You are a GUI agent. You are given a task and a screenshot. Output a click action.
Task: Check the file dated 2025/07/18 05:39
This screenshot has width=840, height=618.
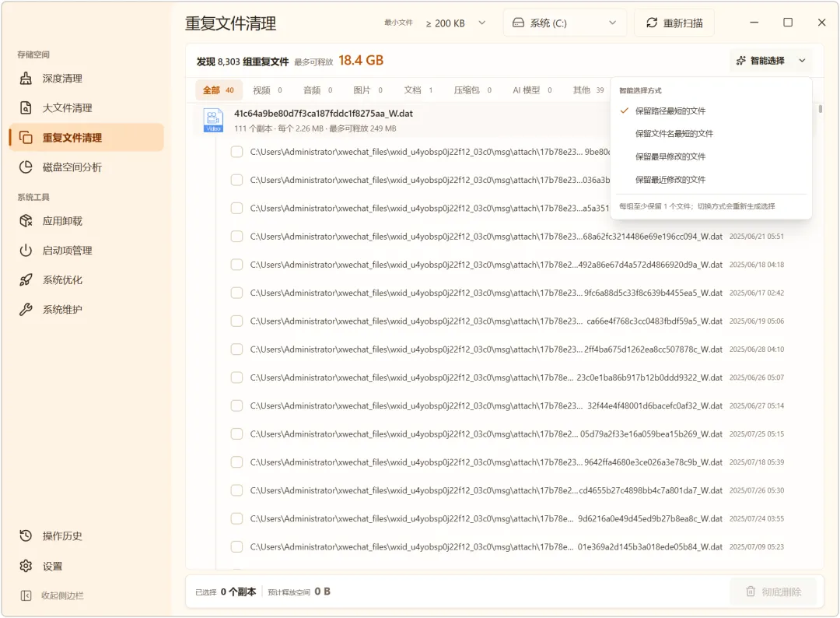pos(236,462)
